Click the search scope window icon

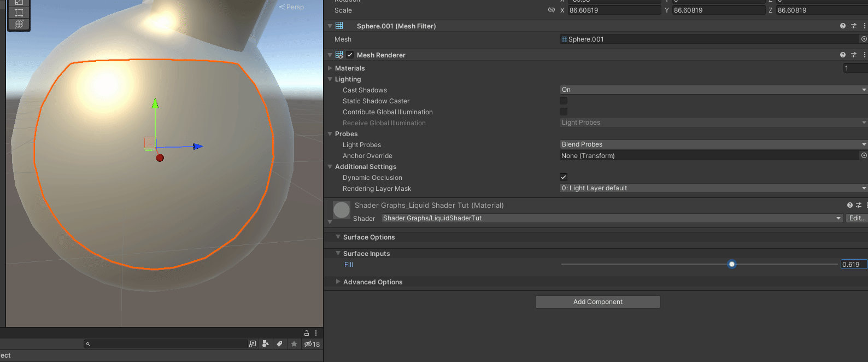click(x=253, y=344)
